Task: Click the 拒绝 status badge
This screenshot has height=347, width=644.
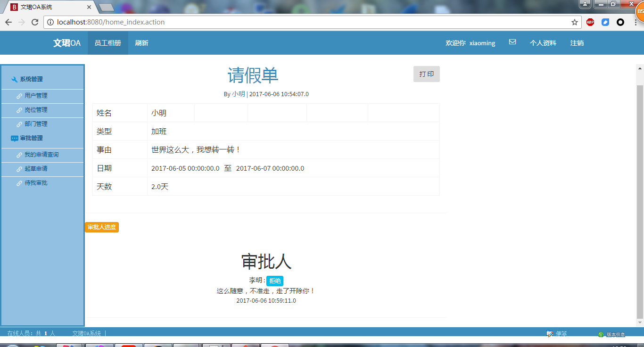Action: click(x=275, y=281)
